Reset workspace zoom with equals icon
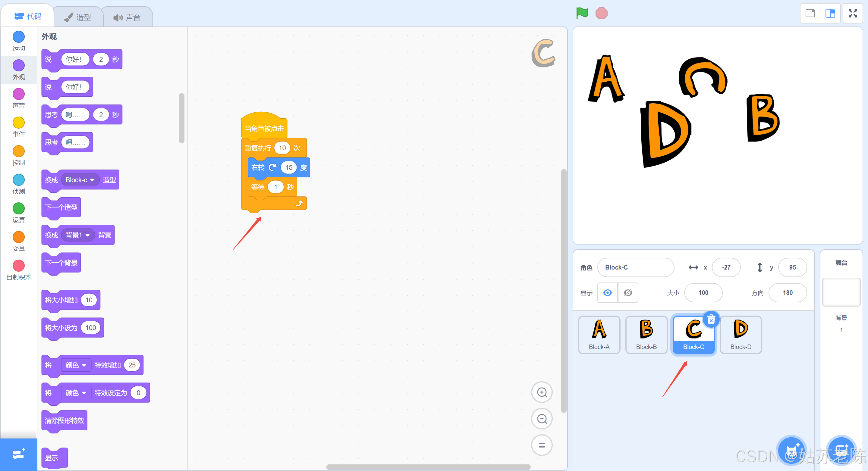Image resolution: width=868 pixels, height=471 pixels. (542, 445)
